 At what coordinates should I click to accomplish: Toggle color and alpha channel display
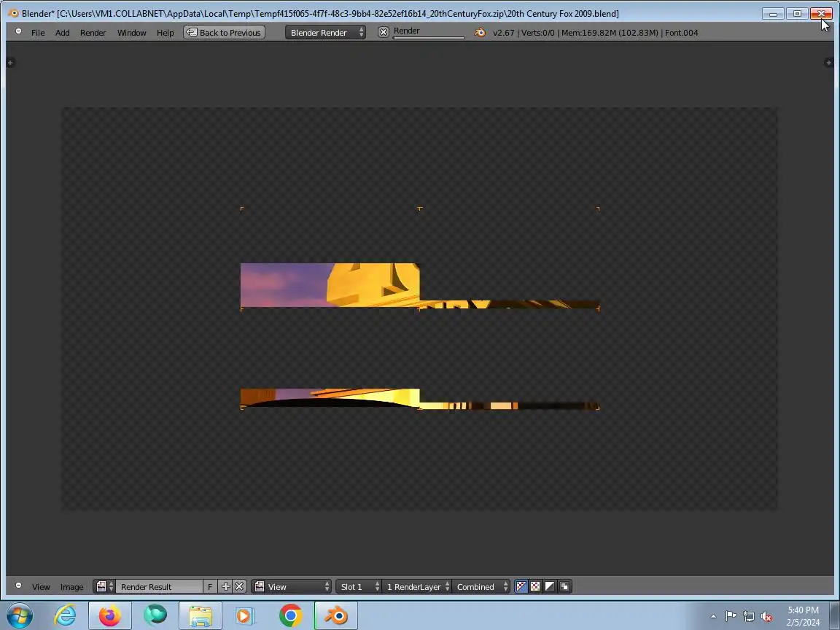point(521,586)
